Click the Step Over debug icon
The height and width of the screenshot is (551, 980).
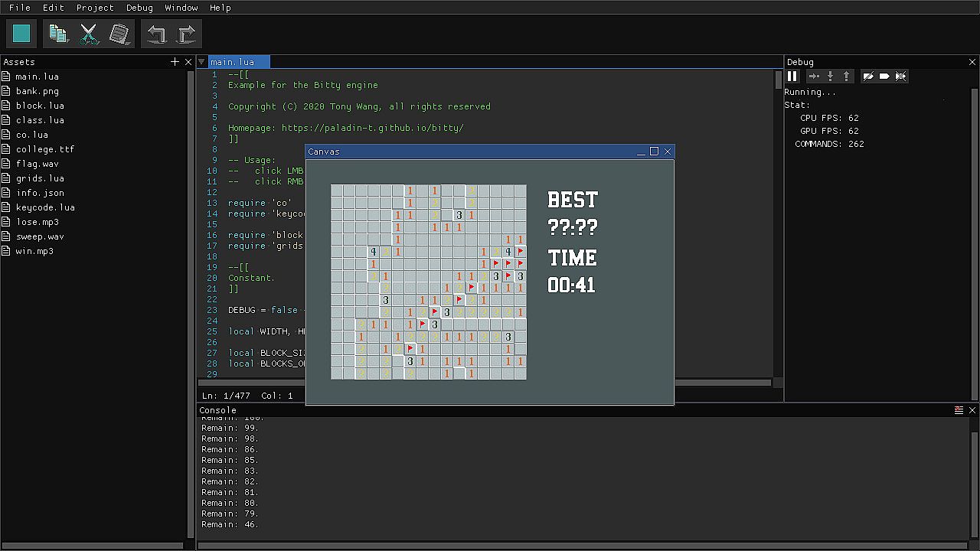click(814, 76)
